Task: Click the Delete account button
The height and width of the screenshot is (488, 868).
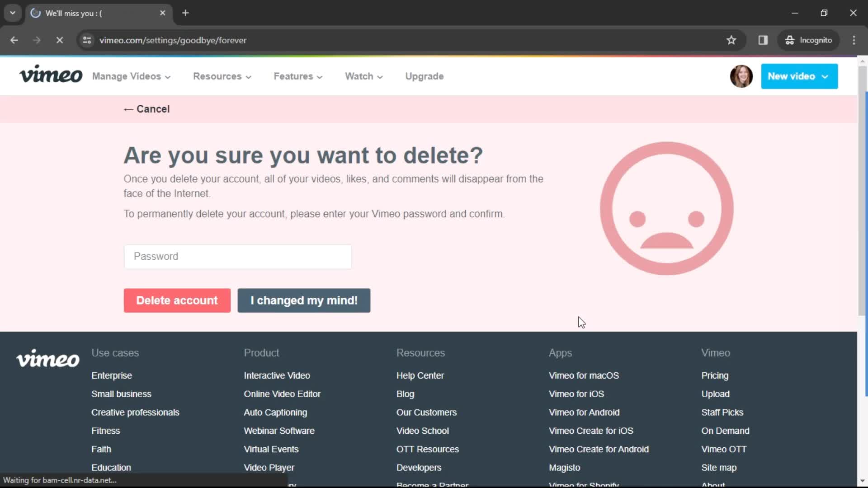Action: click(x=177, y=300)
